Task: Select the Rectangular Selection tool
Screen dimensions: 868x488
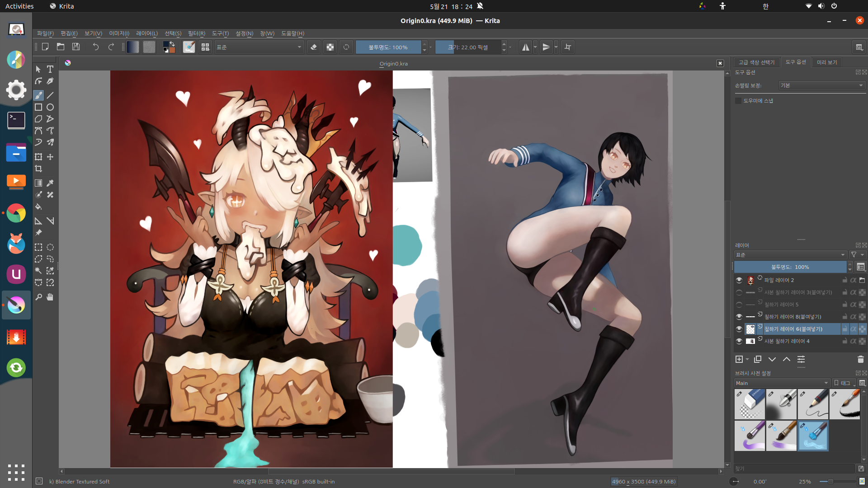Action: point(38,247)
